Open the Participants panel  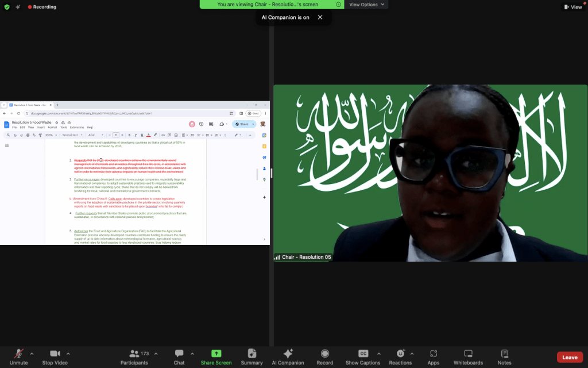(x=134, y=356)
